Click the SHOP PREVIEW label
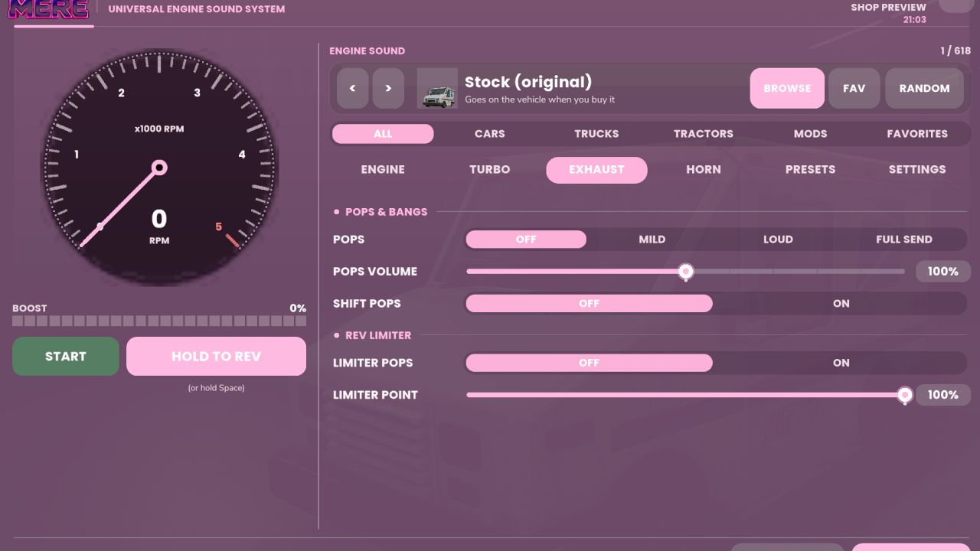 (888, 8)
